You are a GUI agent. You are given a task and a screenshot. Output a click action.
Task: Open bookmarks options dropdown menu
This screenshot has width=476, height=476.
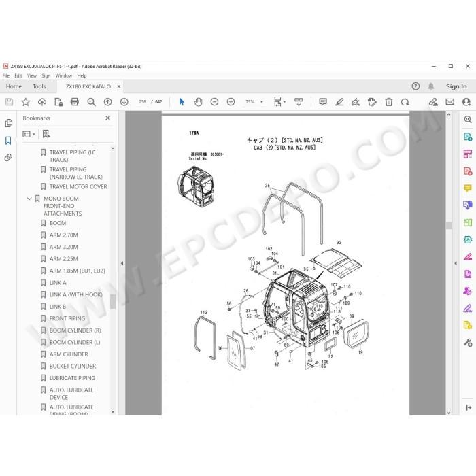[29, 134]
